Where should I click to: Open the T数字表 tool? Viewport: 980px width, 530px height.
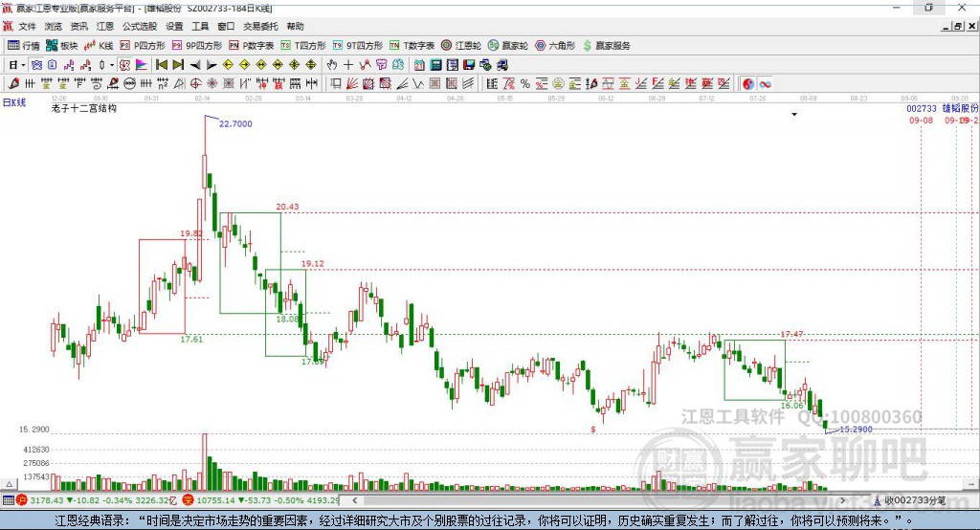pos(412,46)
